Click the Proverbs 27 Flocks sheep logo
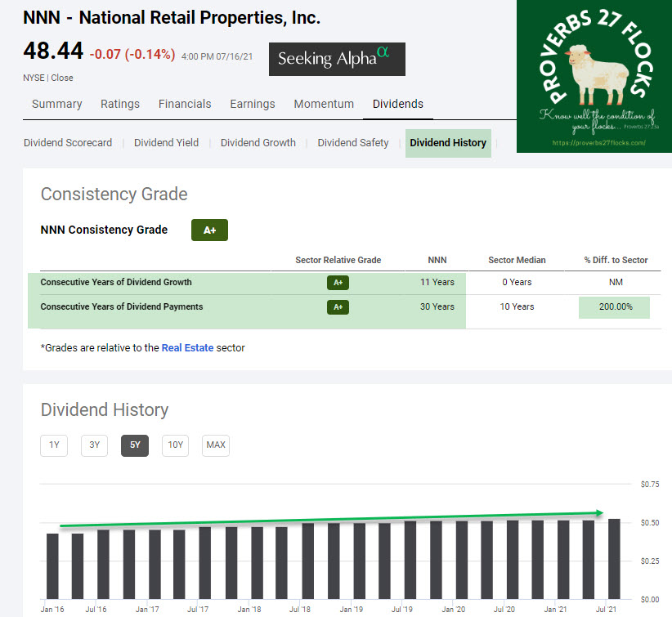The image size is (672, 617). pos(594,76)
